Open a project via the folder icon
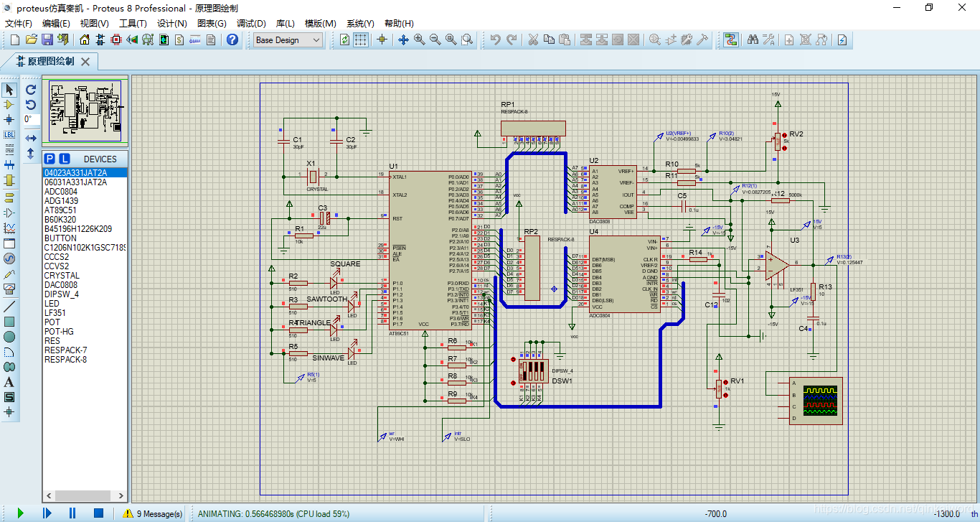This screenshot has width=980, height=522. tap(31, 40)
